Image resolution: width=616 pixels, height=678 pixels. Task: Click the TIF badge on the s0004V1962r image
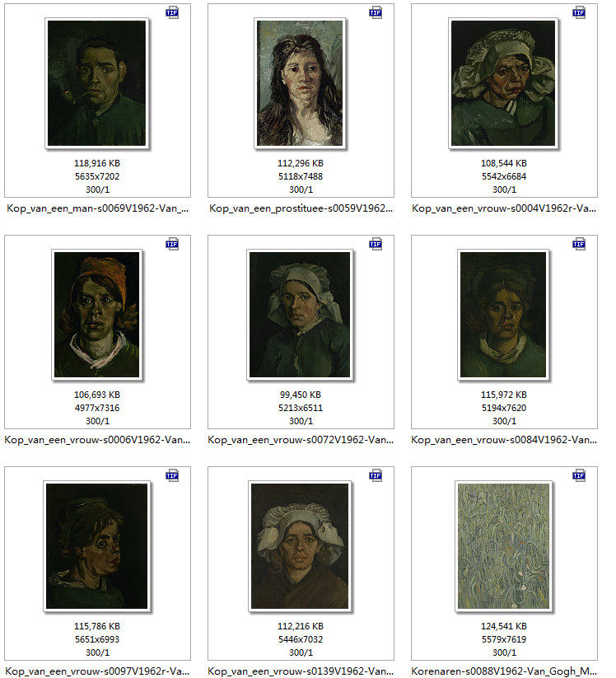[579, 12]
